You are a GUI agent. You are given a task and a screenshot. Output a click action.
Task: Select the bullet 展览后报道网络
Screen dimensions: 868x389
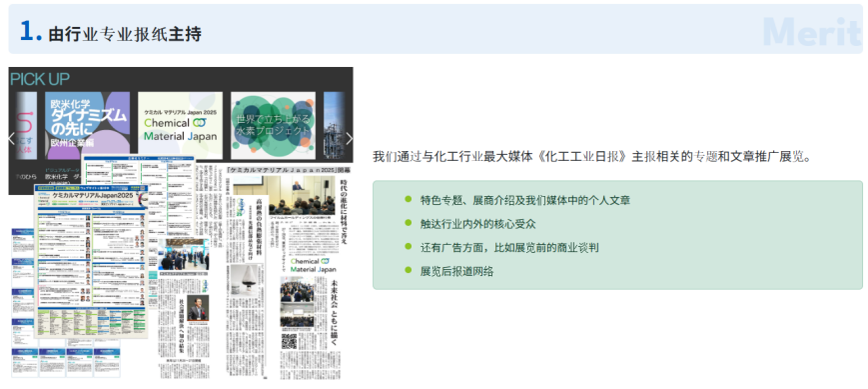456,272
